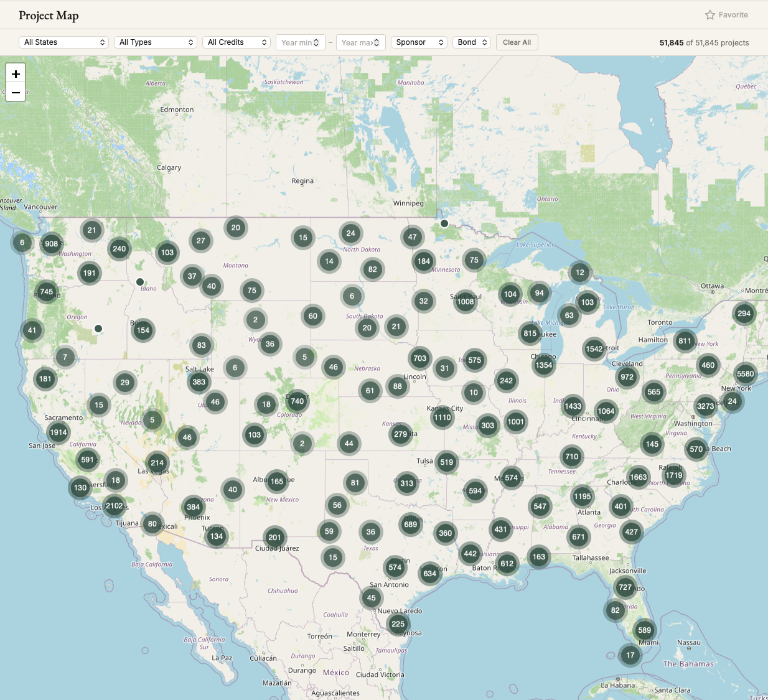Open the All Types dropdown

(156, 42)
